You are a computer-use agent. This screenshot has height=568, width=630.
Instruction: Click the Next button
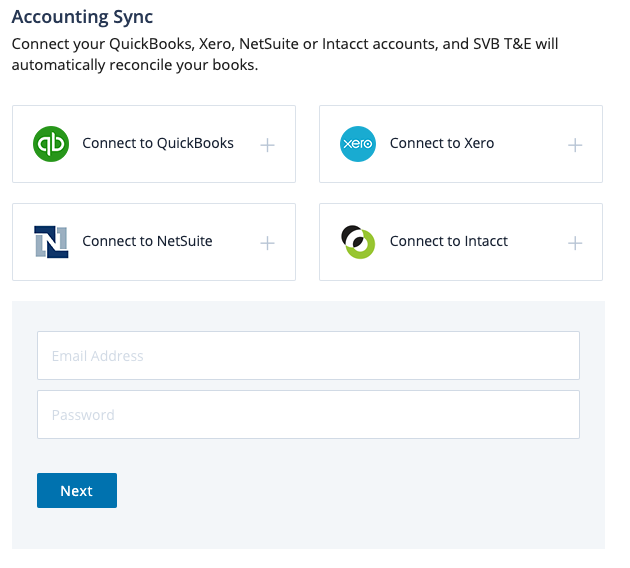click(77, 490)
